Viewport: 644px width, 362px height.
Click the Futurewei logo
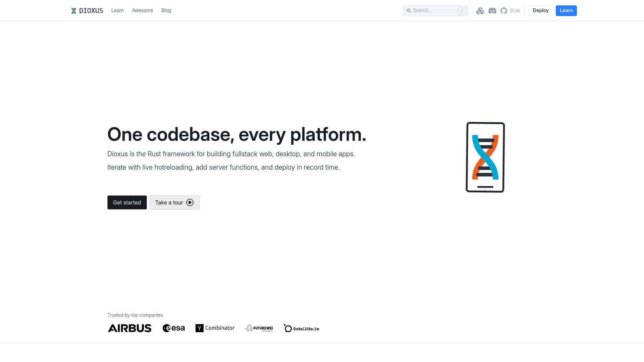point(259,328)
